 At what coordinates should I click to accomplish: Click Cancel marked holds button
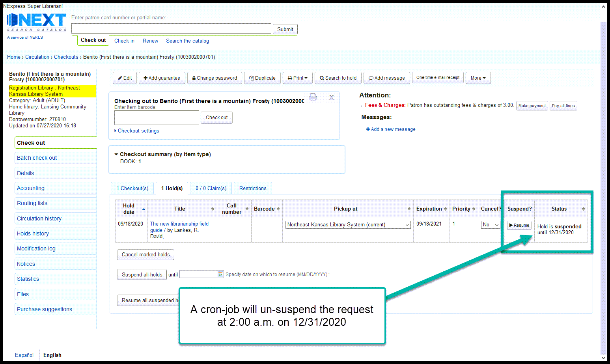[146, 255]
